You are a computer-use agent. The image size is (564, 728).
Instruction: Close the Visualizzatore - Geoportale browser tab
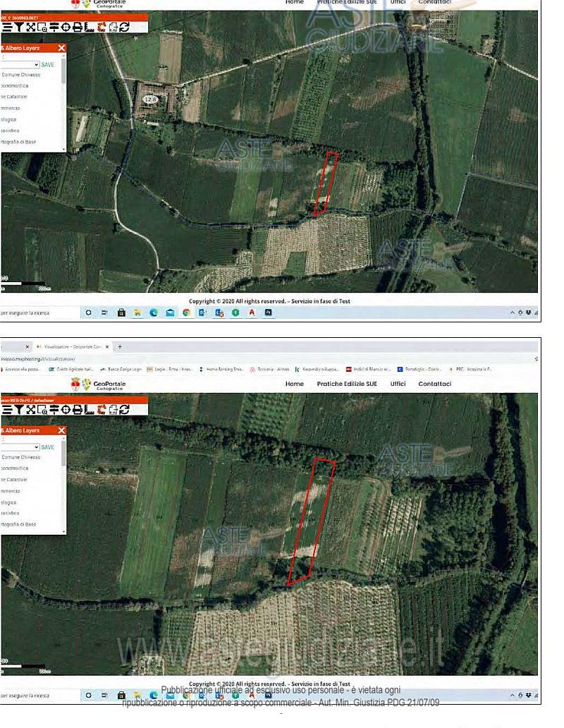coord(107,347)
